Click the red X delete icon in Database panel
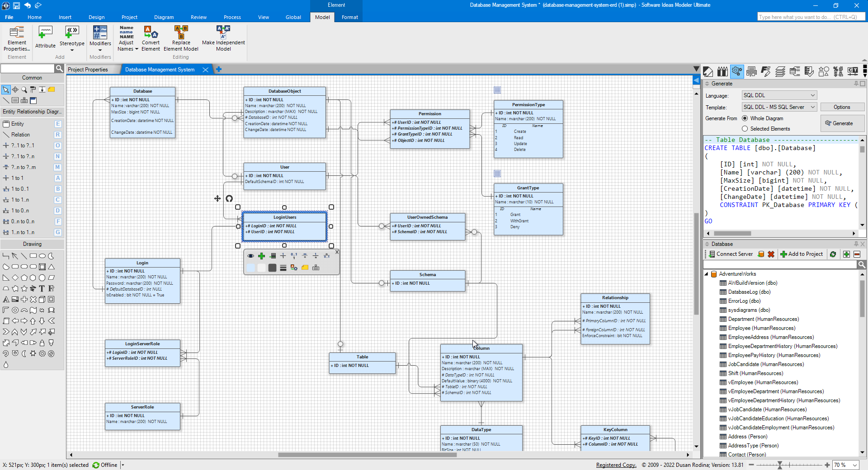Viewport: 868px width, 470px height. [x=771, y=254]
